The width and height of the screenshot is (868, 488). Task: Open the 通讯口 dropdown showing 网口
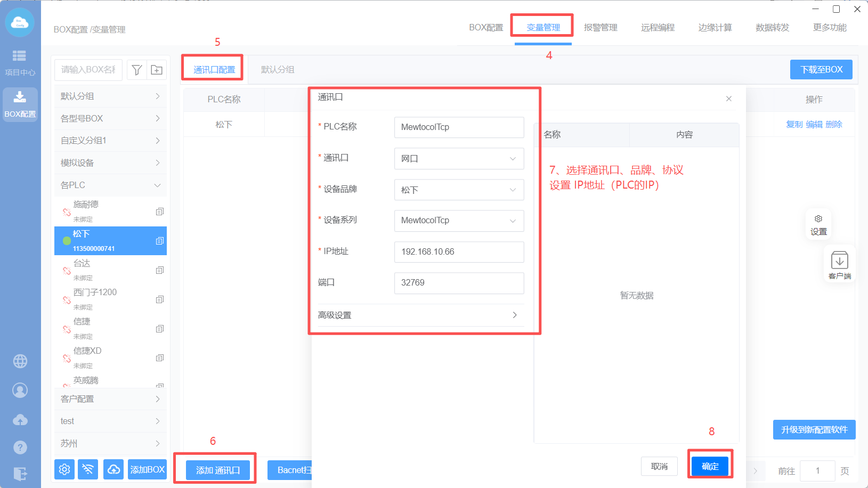[459, 159]
